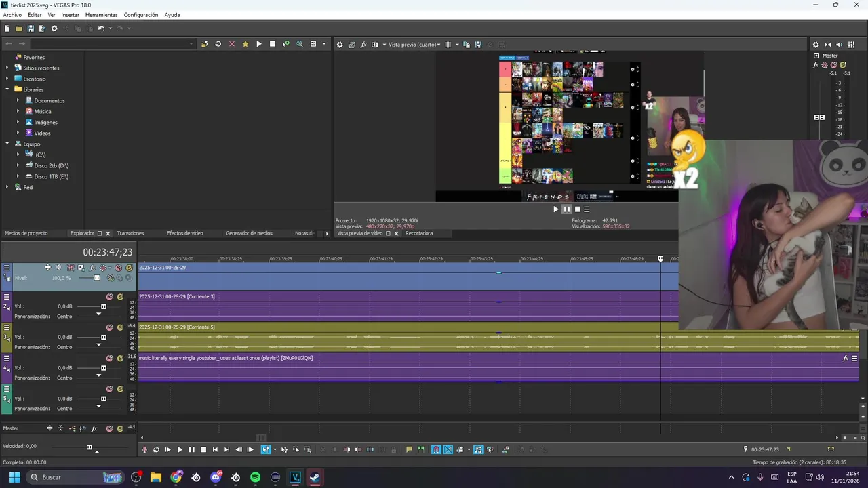This screenshot has height=488, width=868.
Task: Open video preview properties via the gear icon
Action: click(x=340, y=45)
